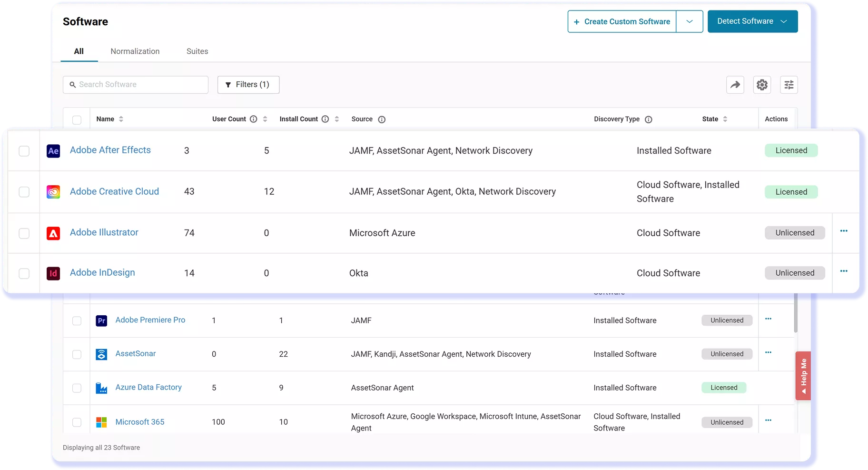868x470 pixels.
Task: Open the Adobe Creative Cloud link
Action: coord(114,191)
